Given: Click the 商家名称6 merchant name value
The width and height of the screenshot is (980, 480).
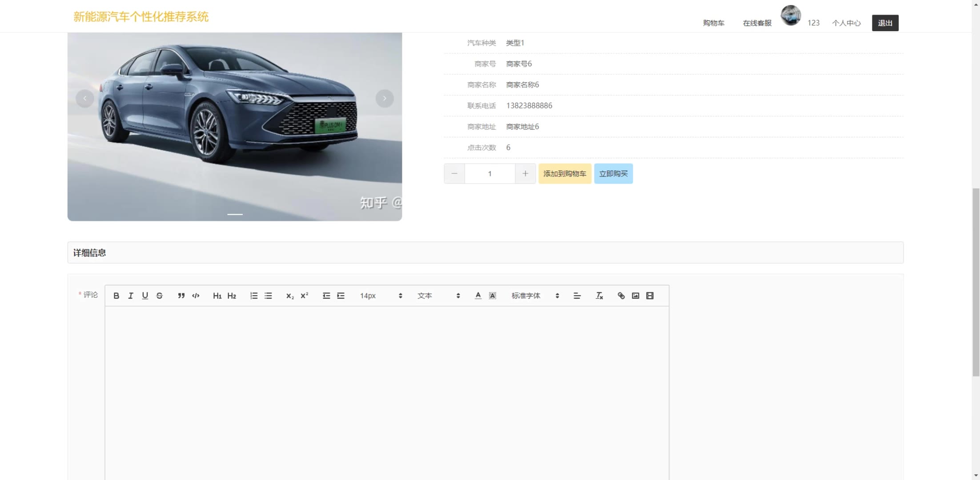Looking at the screenshot, I should pyautogui.click(x=522, y=84).
